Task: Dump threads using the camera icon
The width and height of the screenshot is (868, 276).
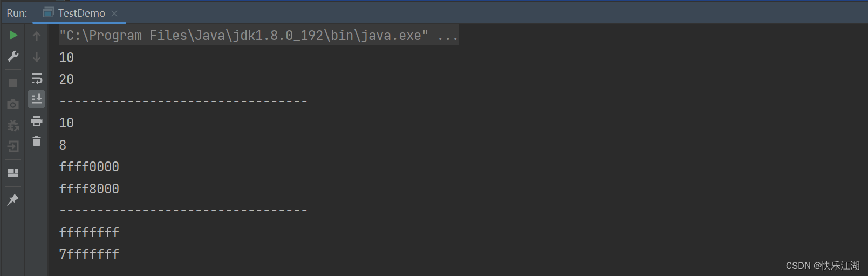Action: (x=13, y=104)
